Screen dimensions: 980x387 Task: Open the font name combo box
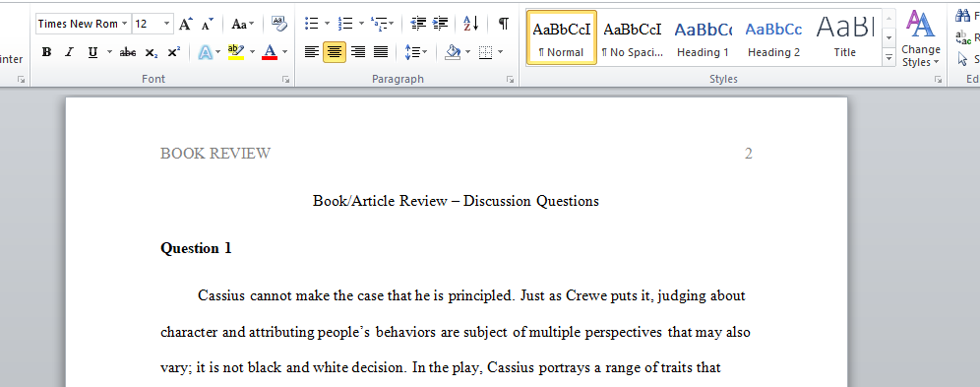84,25
